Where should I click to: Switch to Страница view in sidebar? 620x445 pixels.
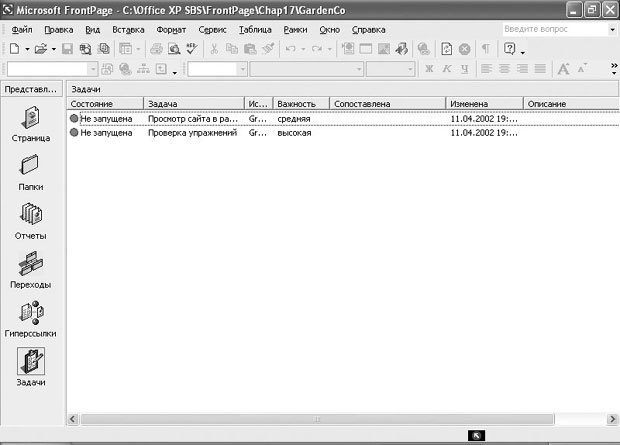pyautogui.click(x=31, y=124)
